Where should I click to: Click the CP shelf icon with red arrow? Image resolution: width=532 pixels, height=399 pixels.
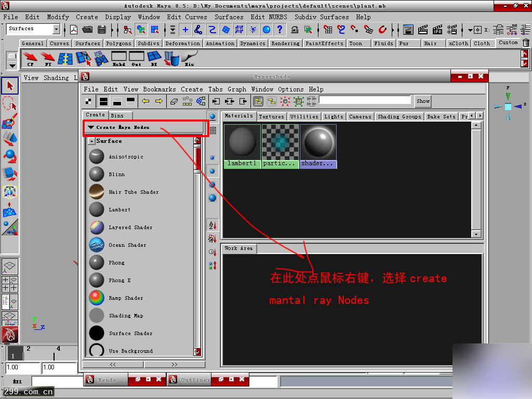pyautogui.click(x=30, y=59)
